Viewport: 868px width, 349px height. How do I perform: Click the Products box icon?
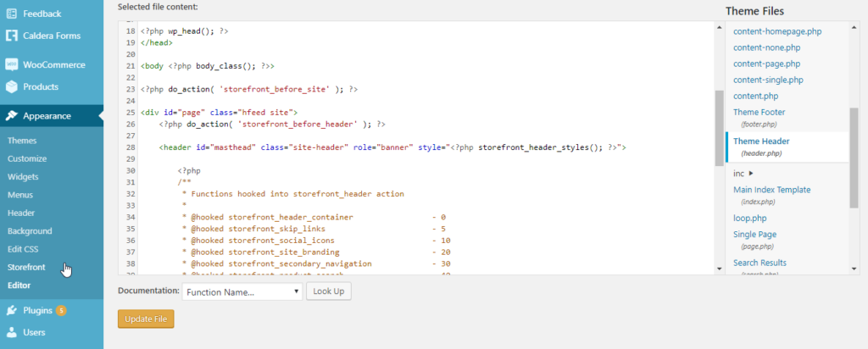pos(11,87)
